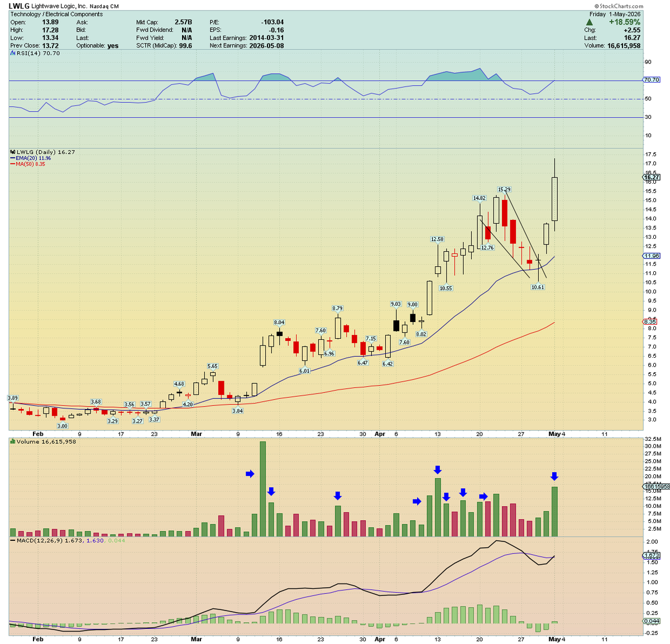Click the 32.5M volume axis label
This screenshot has height=644, width=670.
[653, 439]
